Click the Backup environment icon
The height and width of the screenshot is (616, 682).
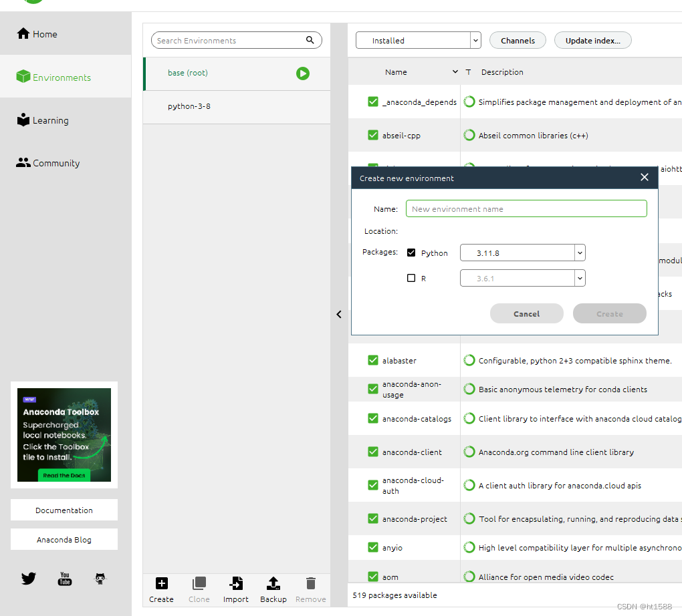click(273, 583)
